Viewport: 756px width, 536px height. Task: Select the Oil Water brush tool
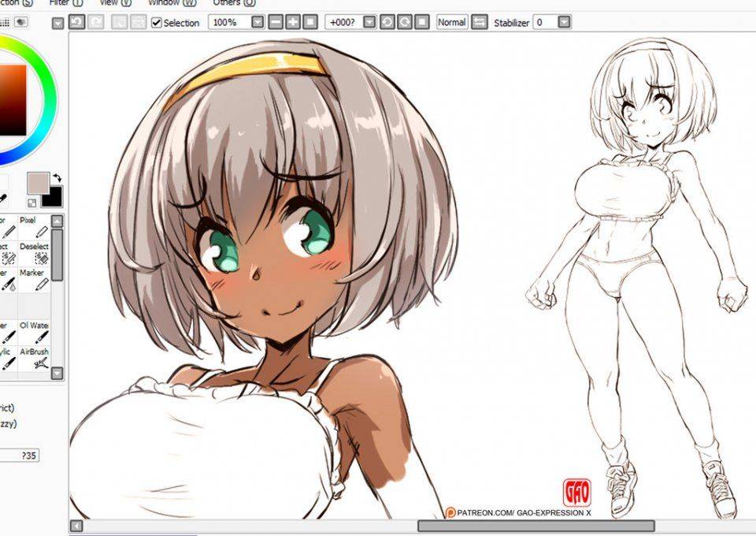34,333
